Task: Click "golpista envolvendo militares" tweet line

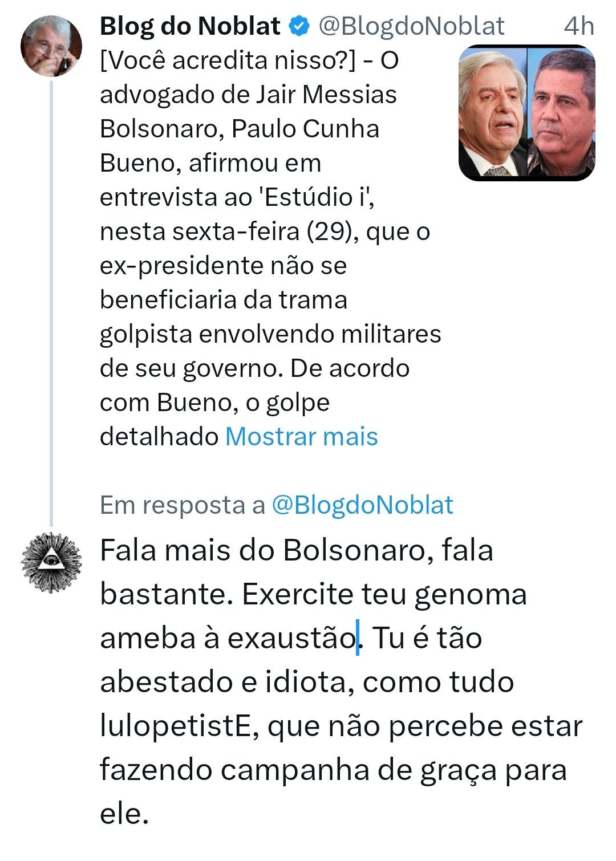Action: tap(270, 334)
